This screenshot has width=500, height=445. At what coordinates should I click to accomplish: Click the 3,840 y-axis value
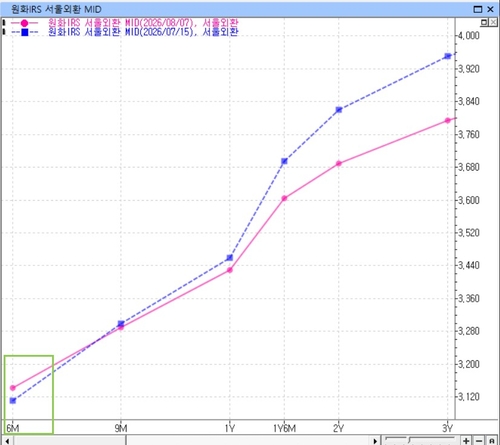click(x=469, y=101)
